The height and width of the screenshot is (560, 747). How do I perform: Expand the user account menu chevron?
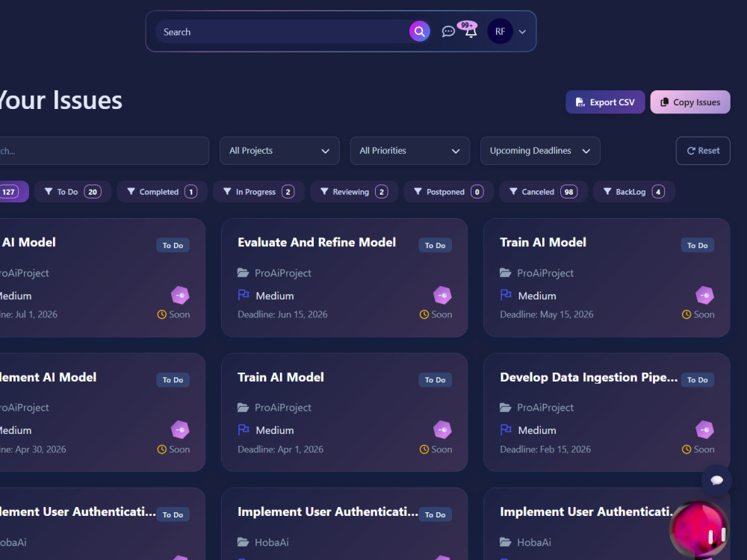pyautogui.click(x=522, y=32)
